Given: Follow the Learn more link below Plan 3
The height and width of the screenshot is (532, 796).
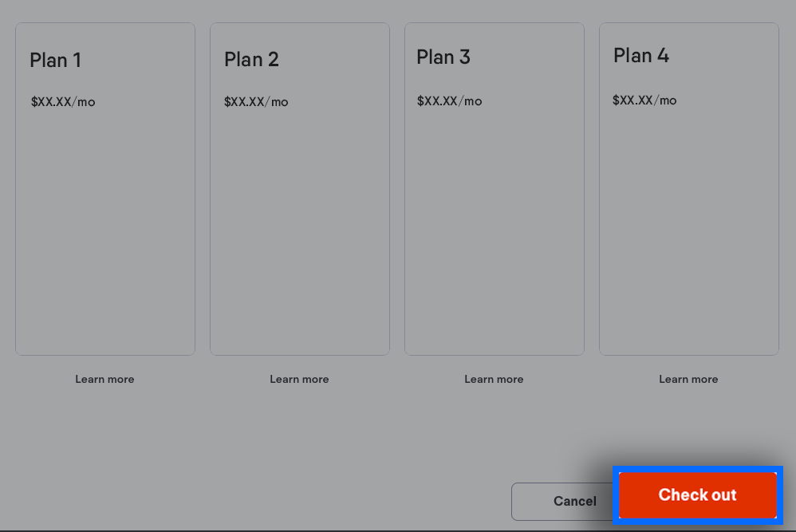Looking at the screenshot, I should pos(494,379).
